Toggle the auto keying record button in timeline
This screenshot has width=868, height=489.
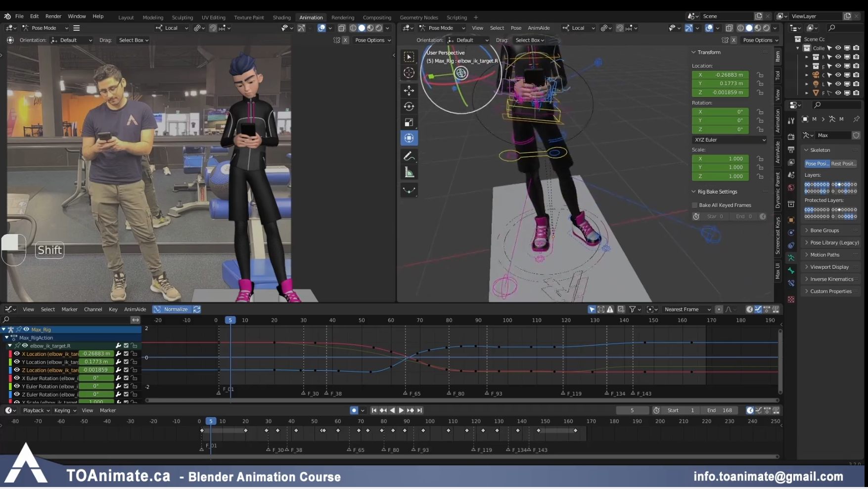tap(354, 410)
